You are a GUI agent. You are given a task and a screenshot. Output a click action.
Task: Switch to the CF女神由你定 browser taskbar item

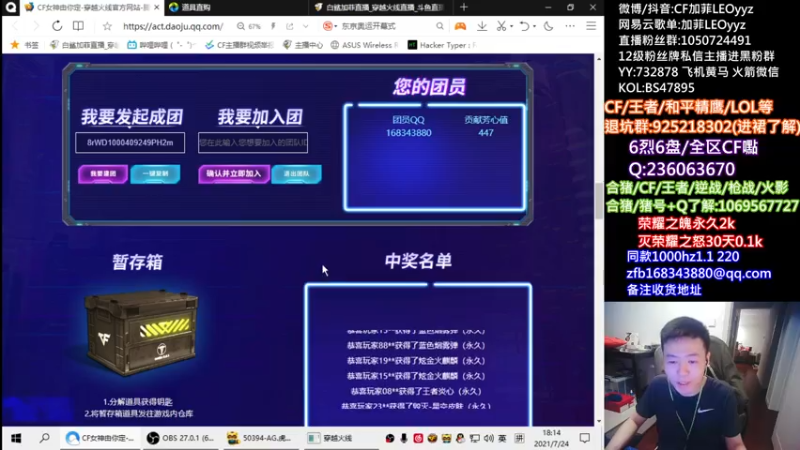pos(101,438)
